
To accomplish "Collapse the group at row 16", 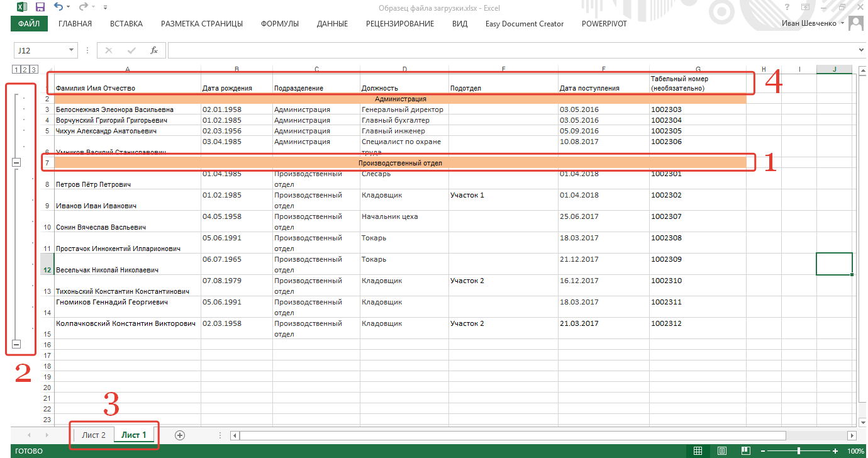I will coord(16,344).
